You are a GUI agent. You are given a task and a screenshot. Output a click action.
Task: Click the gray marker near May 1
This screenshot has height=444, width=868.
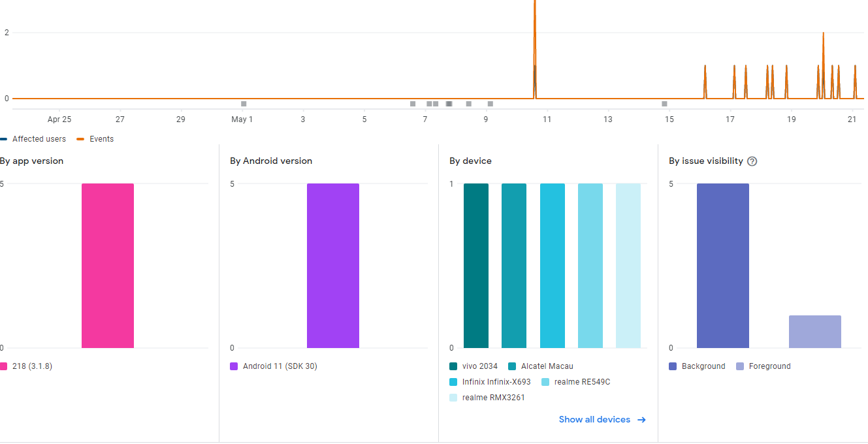point(243,103)
